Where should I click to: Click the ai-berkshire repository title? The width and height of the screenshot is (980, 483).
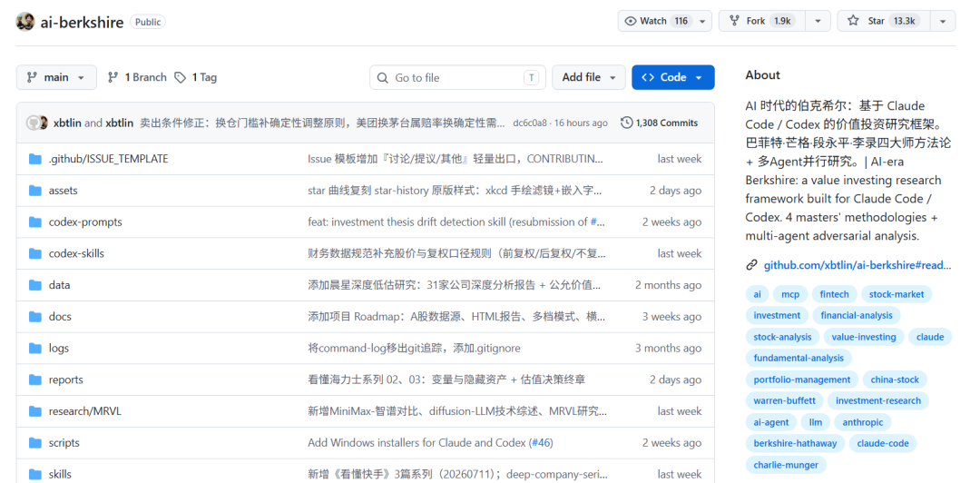[x=82, y=22]
